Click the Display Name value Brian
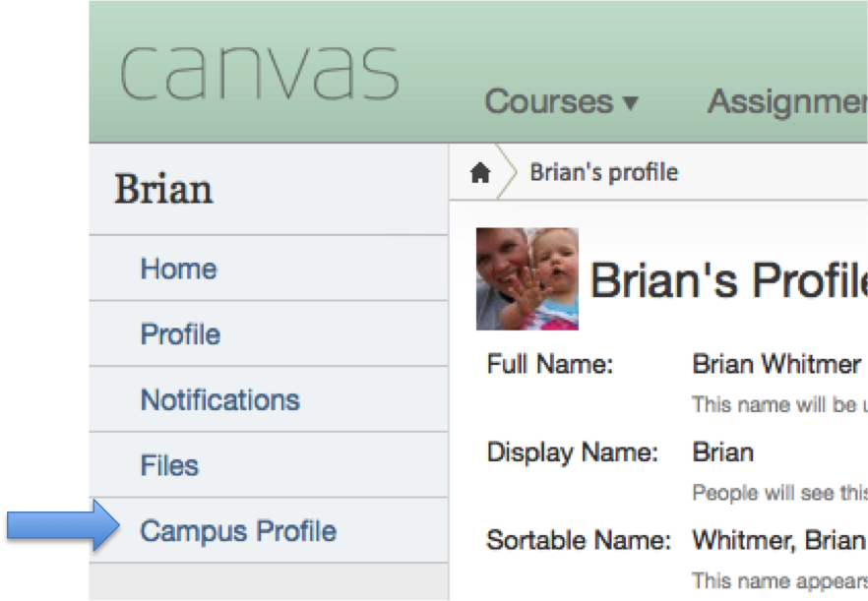The height and width of the screenshot is (601, 868). click(722, 452)
